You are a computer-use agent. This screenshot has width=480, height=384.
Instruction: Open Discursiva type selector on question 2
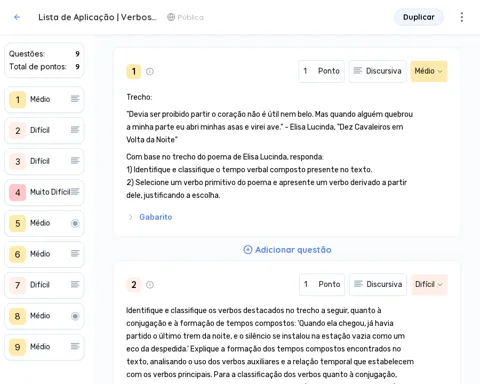(378, 284)
